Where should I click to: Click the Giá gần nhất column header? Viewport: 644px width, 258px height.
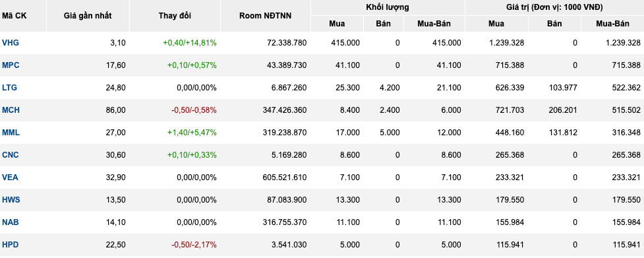(x=88, y=16)
